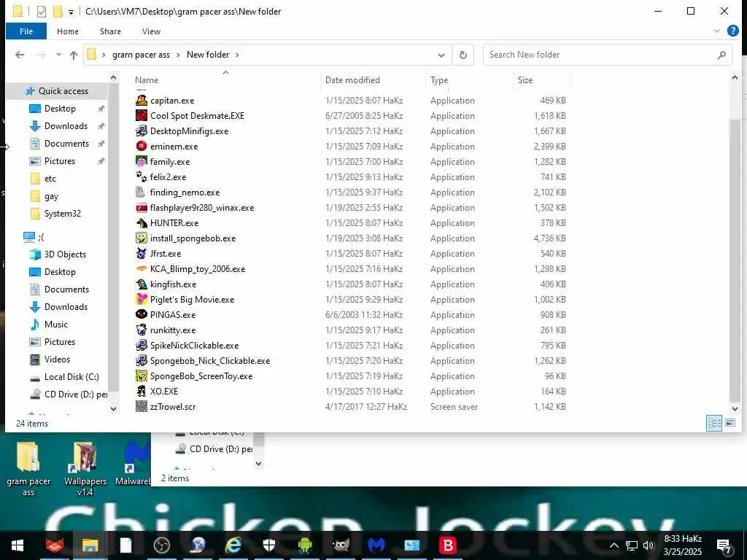Open 3D Objects in navigation pane
Viewport: 747px width, 560px height.
pyautogui.click(x=65, y=254)
